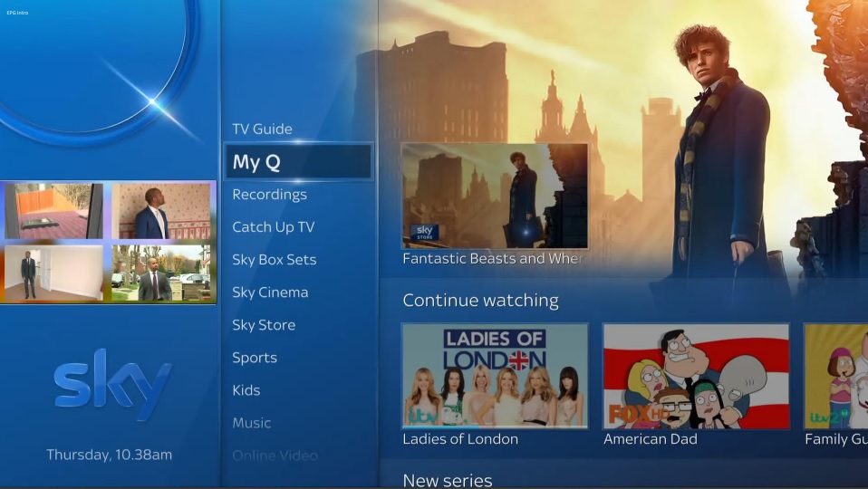
Task: Resume Ladies of London thumbnail
Action: pos(495,376)
